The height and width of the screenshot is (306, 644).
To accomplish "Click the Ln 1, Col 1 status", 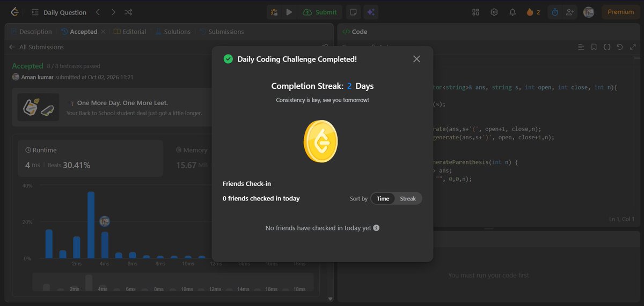I will pyautogui.click(x=621, y=219).
